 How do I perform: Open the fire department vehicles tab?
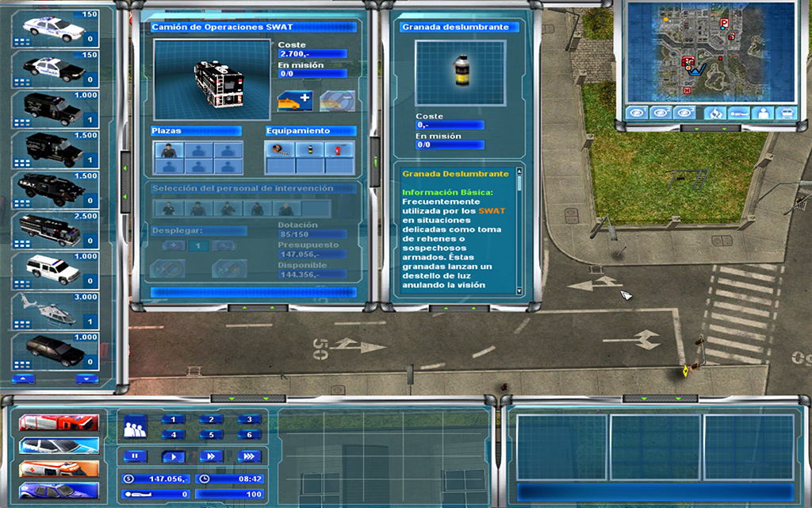click(x=59, y=422)
